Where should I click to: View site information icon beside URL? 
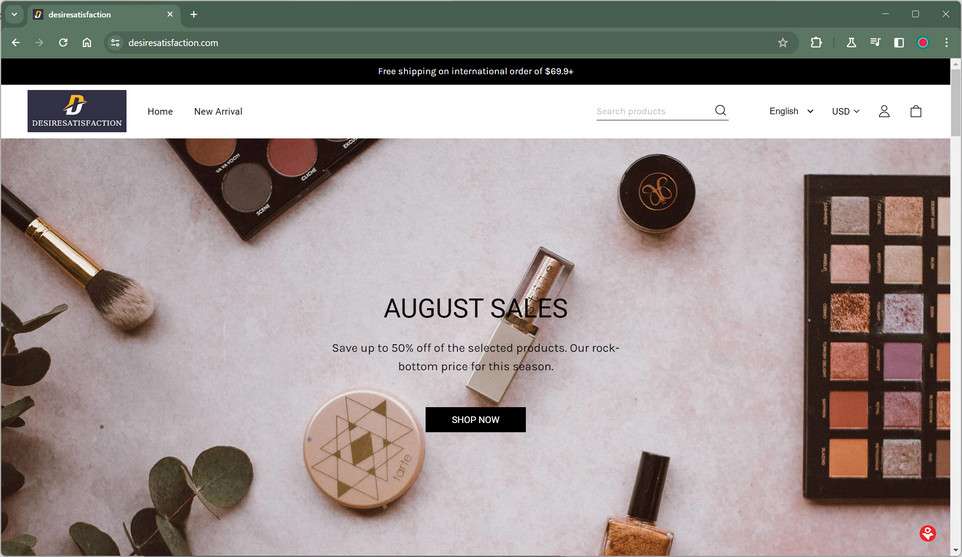coord(115,42)
